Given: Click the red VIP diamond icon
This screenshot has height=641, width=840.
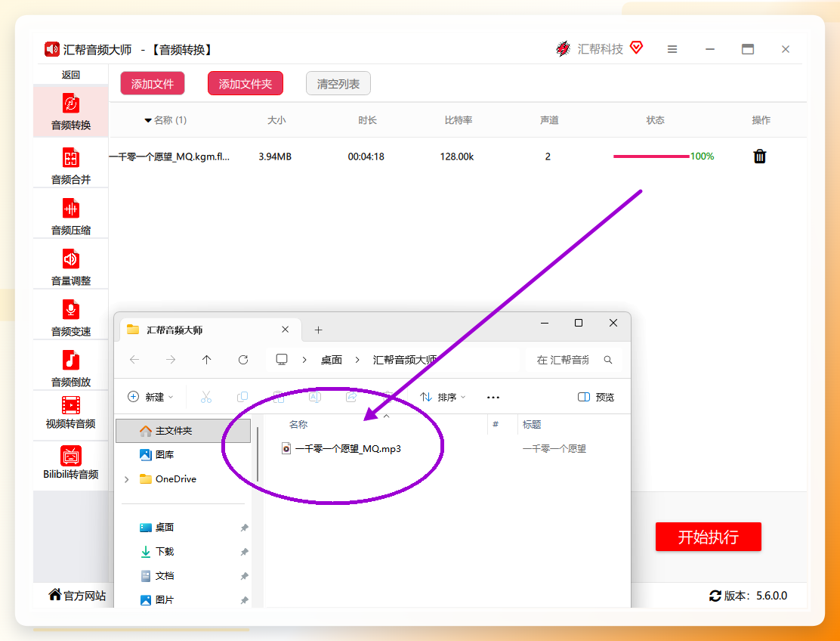Looking at the screenshot, I should [x=636, y=48].
